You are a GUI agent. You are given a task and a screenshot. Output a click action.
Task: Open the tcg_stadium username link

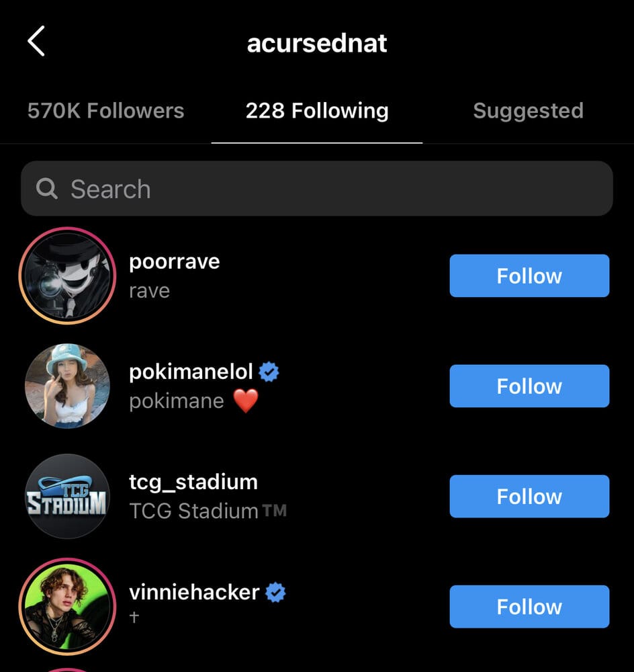point(193,482)
